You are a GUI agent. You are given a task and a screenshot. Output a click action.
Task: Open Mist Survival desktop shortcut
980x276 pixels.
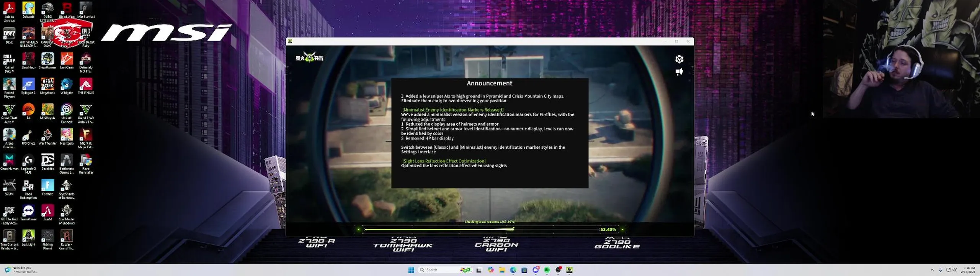pos(86,10)
